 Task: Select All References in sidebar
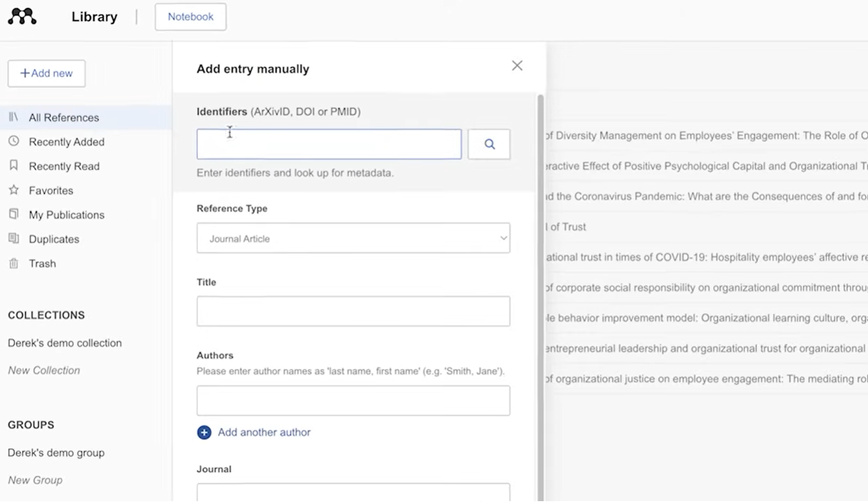(86, 117)
